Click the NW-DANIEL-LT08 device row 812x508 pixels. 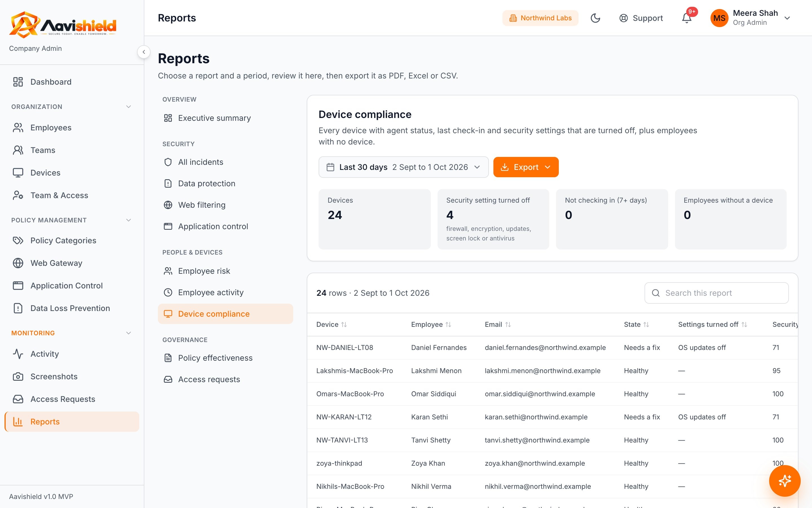(552, 347)
